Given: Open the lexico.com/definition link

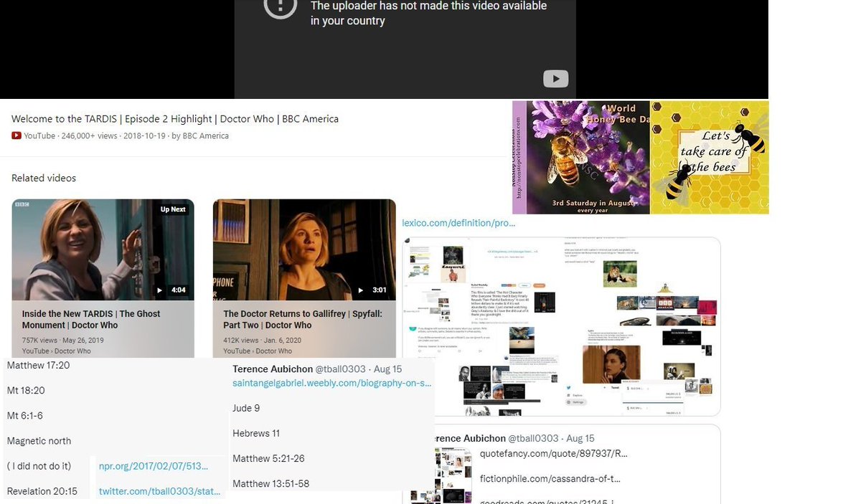Looking at the screenshot, I should 458,223.
